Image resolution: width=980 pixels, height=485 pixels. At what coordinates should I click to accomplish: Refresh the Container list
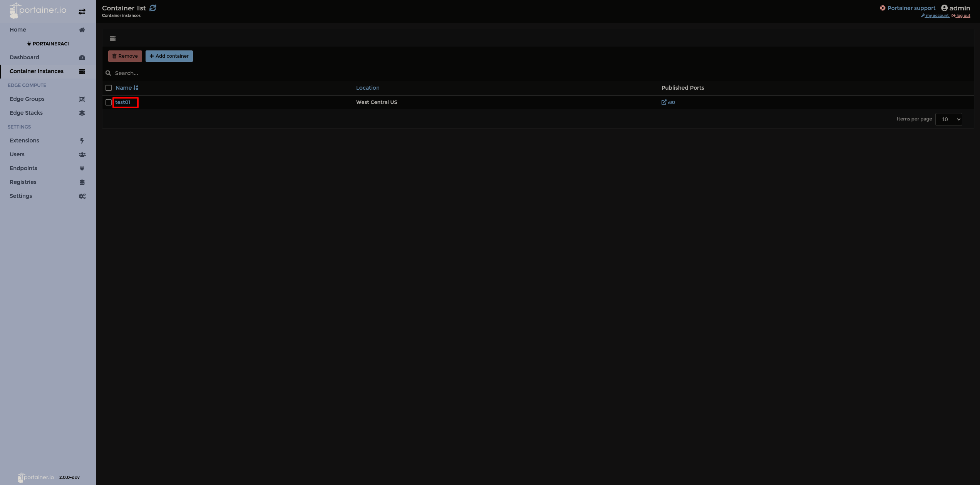(x=153, y=8)
